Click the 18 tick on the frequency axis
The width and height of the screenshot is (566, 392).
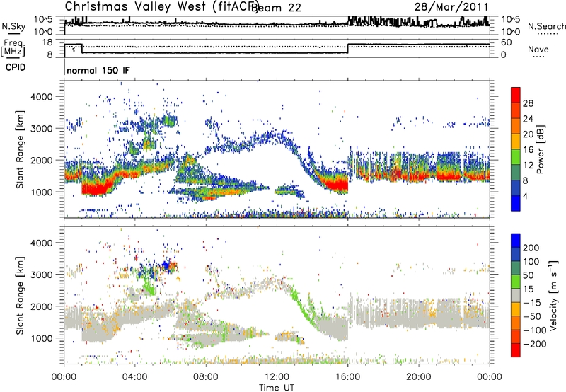click(x=47, y=42)
